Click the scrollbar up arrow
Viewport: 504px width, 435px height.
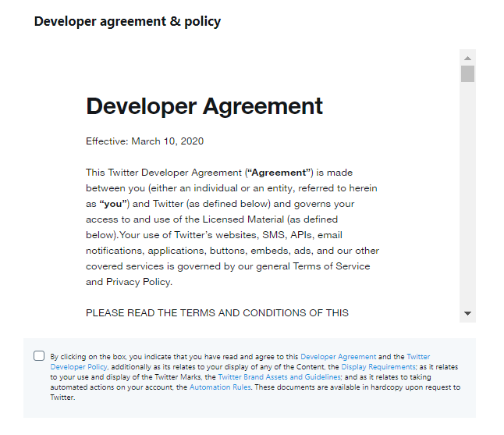[467, 59]
